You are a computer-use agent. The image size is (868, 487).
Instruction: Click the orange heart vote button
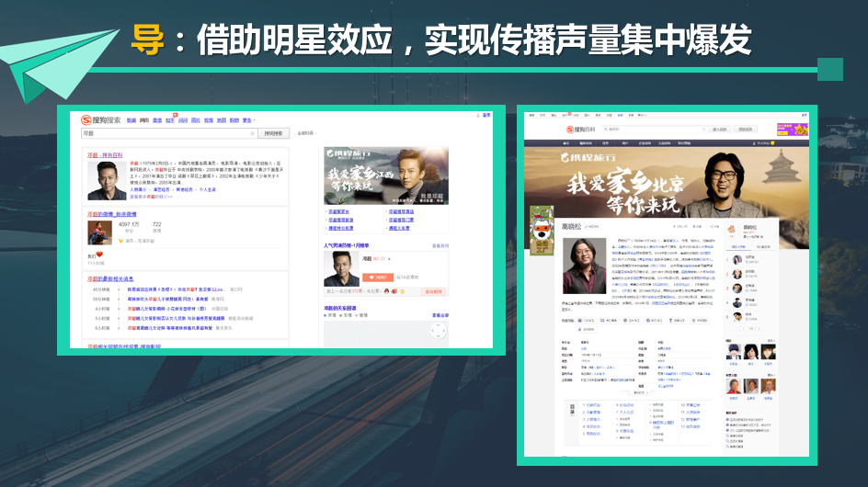click(378, 277)
